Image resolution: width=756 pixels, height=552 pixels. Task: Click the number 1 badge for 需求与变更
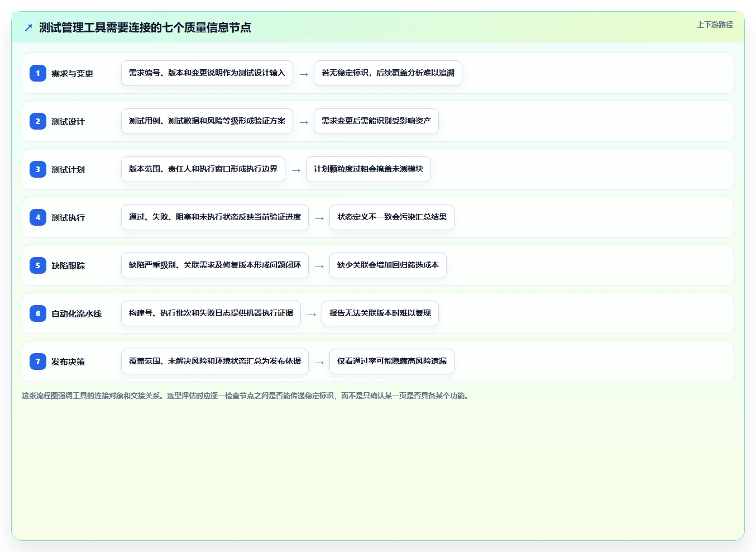(38, 73)
